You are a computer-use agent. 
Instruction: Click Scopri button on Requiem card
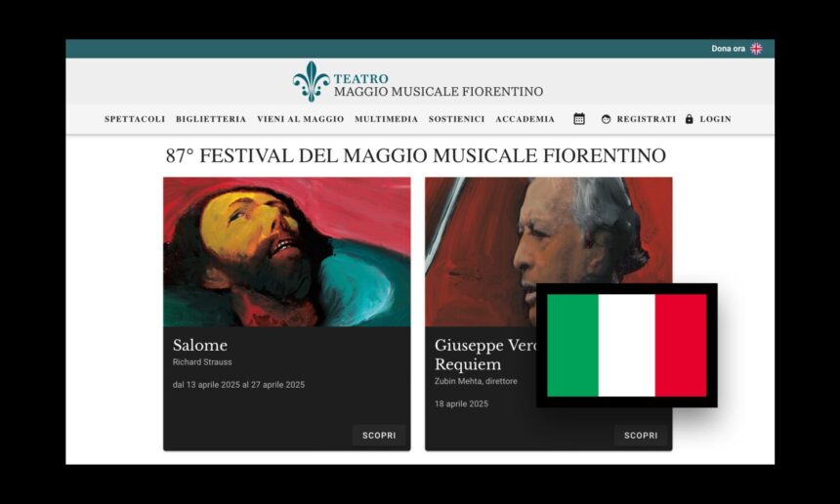pyautogui.click(x=641, y=436)
